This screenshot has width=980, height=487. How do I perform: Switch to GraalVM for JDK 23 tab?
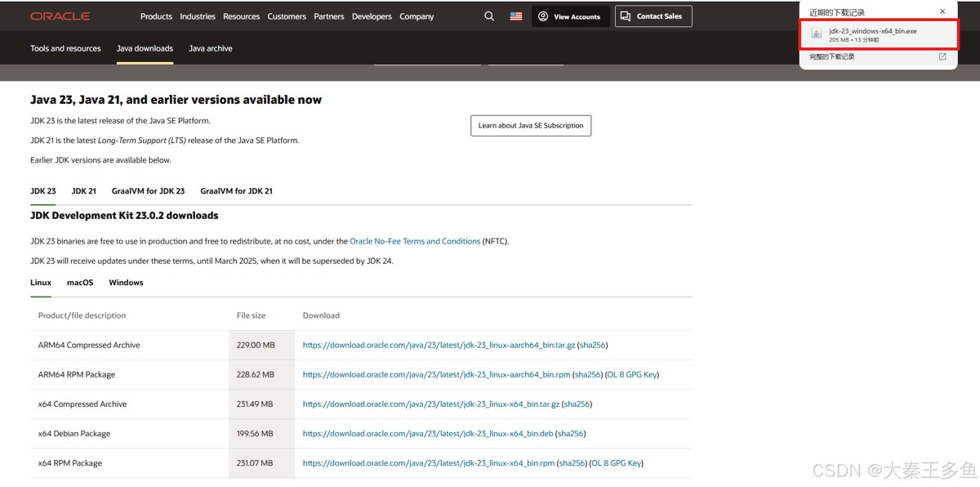tap(148, 191)
